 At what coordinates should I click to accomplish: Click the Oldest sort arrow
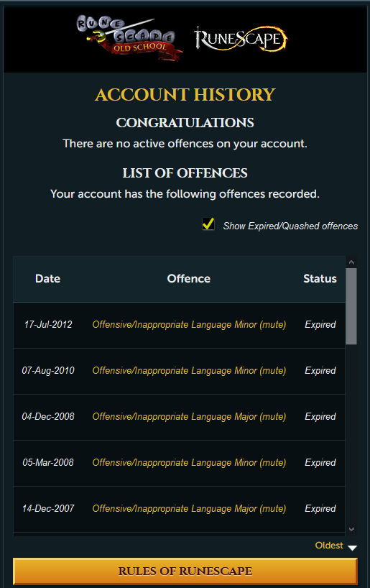[x=352, y=548]
